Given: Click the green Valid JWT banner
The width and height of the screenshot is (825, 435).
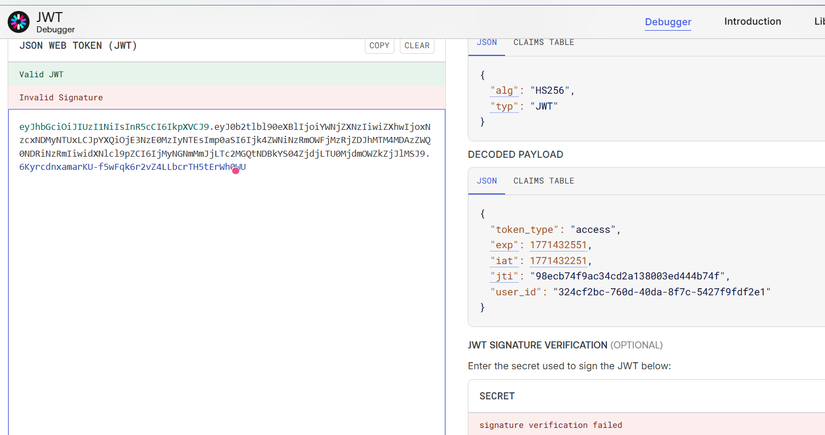Looking at the screenshot, I should [226, 74].
